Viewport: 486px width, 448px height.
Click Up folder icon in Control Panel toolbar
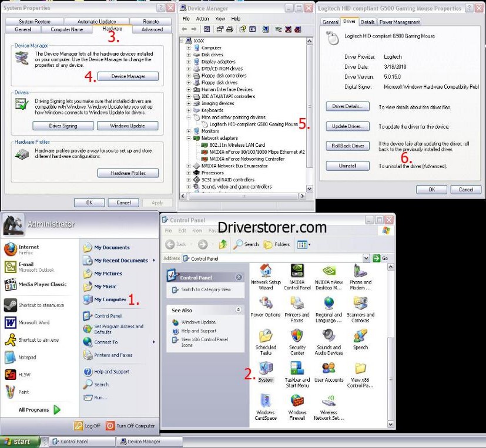(223, 244)
